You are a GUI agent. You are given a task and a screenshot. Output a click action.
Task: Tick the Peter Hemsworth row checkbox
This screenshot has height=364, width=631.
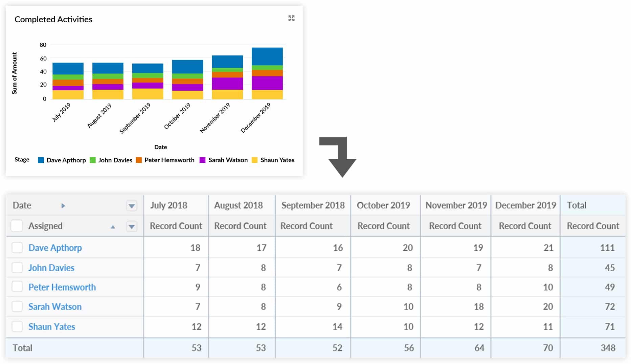pos(17,287)
